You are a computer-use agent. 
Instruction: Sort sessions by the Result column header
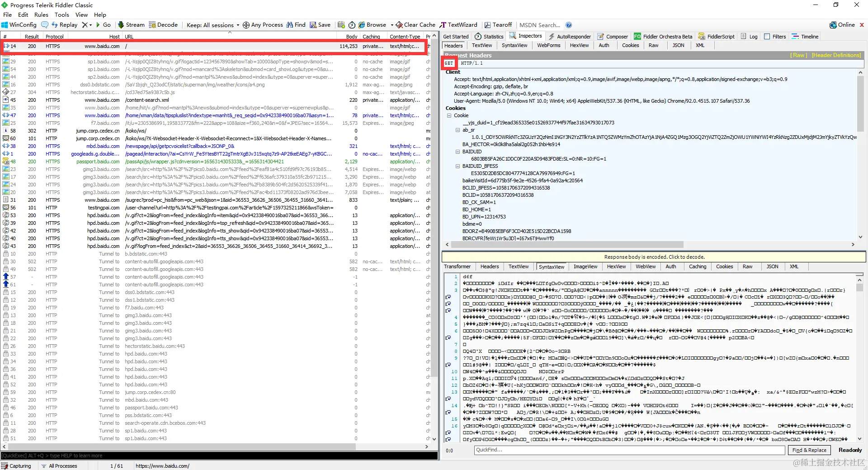click(32, 37)
